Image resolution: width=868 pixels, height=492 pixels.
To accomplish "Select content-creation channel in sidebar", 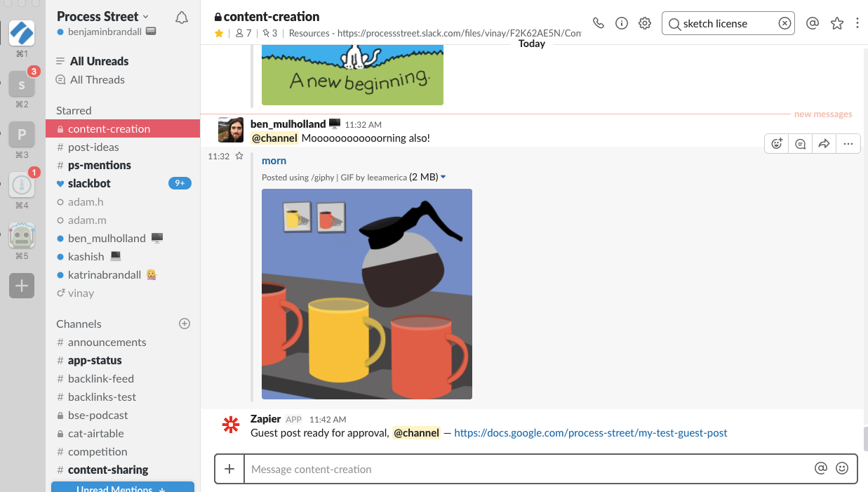I will 123,128.
